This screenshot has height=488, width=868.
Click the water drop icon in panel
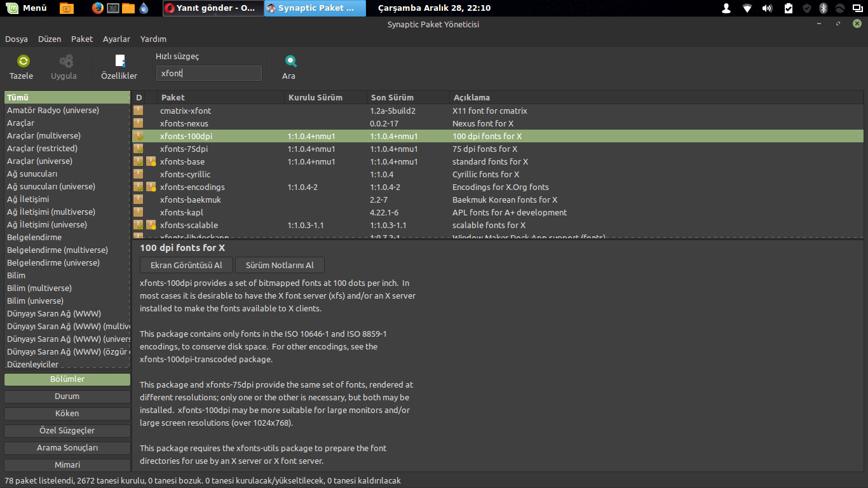[144, 8]
